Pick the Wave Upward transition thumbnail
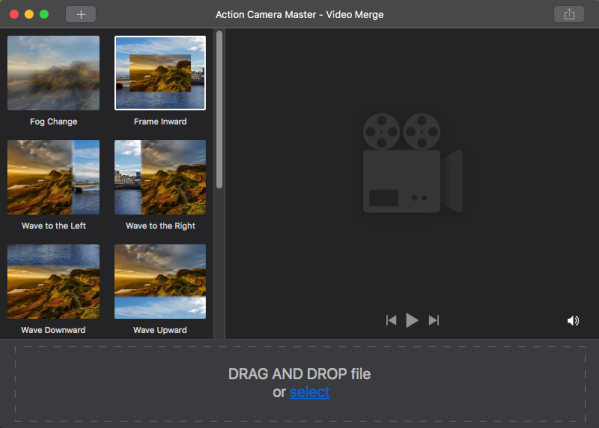Viewport: 599px width, 428px height. (x=160, y=282)
